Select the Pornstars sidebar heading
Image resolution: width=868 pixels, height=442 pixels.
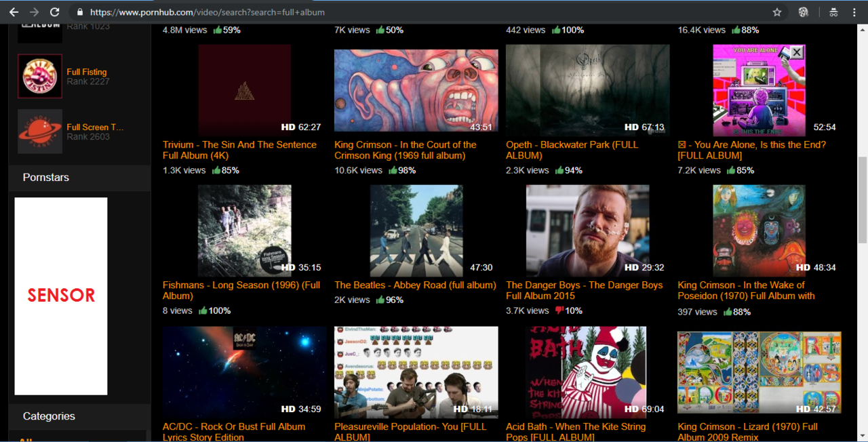(46, 178)
